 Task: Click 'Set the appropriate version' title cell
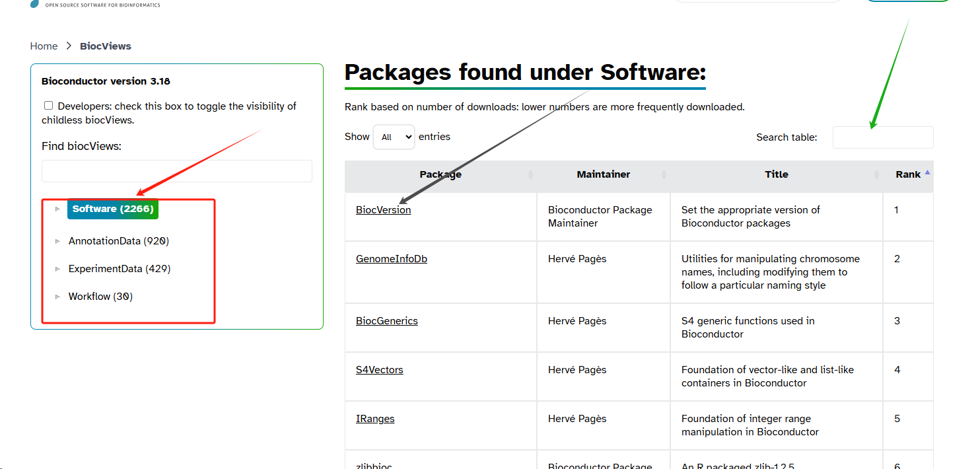tap(777, 217)
